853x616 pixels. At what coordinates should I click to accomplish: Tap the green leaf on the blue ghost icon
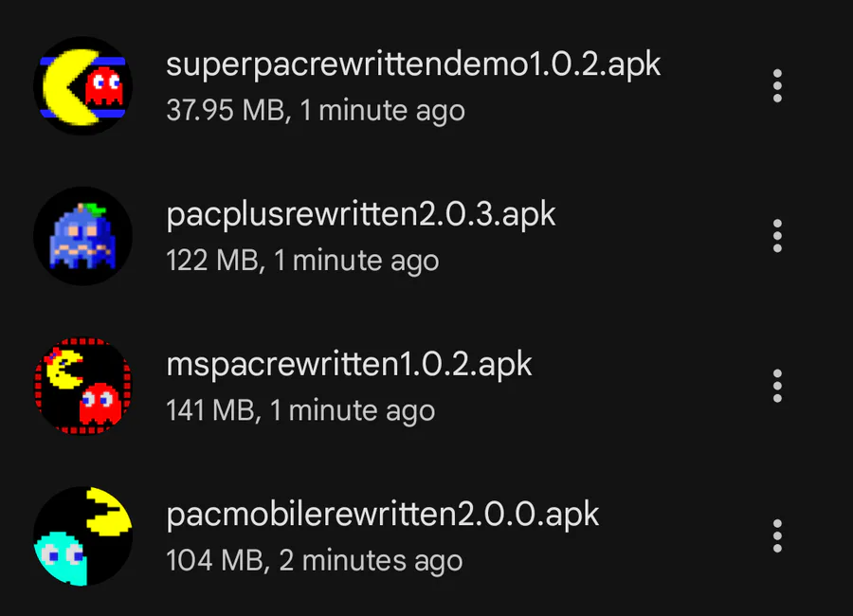[95, 208]
